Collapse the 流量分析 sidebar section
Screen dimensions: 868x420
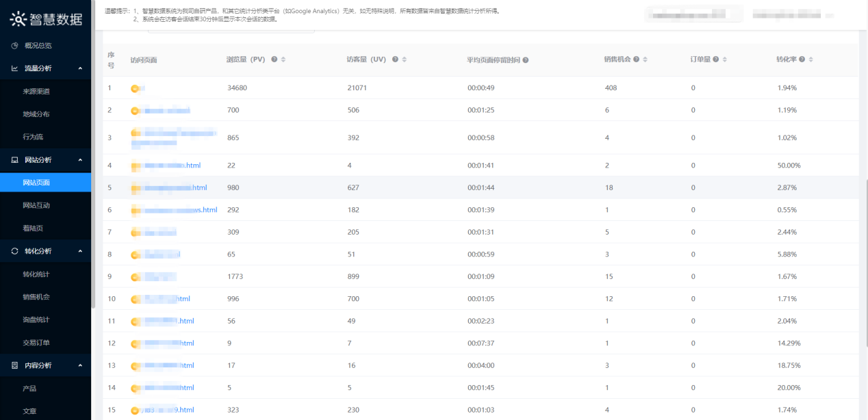pos(80,68)
